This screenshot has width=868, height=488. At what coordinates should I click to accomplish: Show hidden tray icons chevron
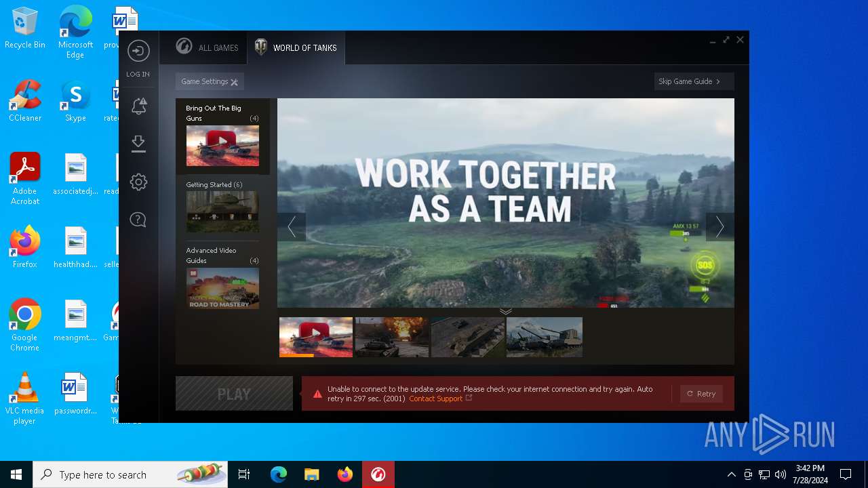pos(731,474)
